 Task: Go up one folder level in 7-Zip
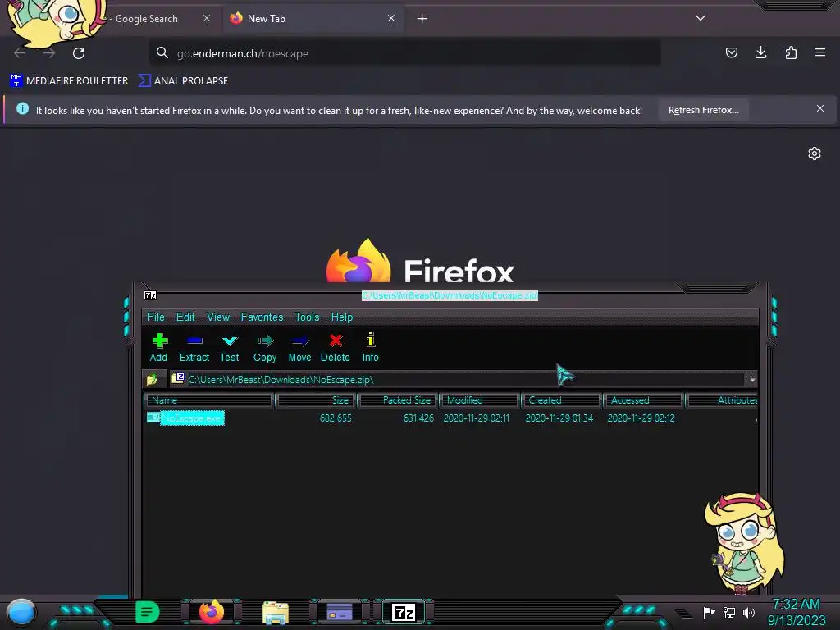click(152, 379)
